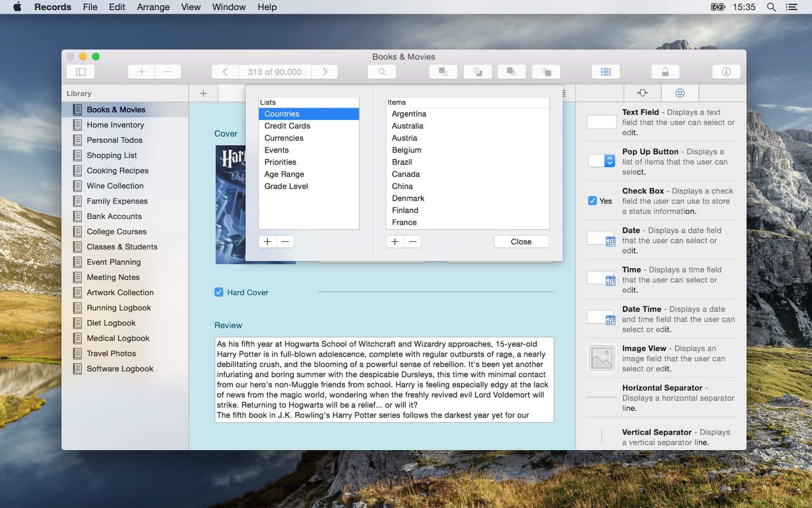The width and height of the screenshot is (812, 508).
Task: Toggle the sidebar panel icon
Action: tap(81, 72)
